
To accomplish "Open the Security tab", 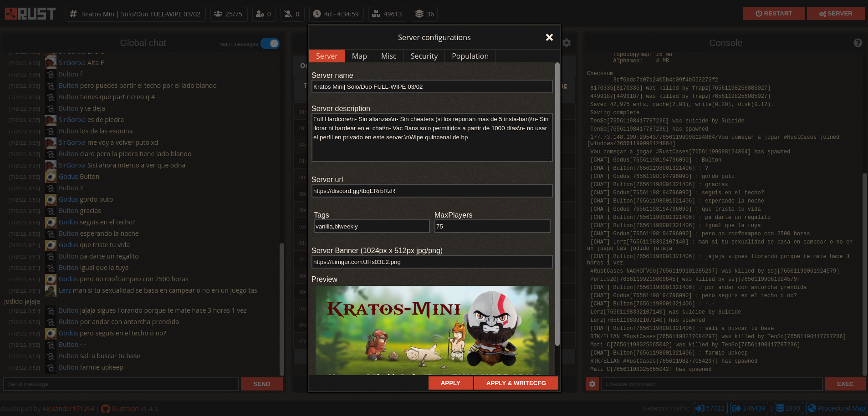I will 424,56.
